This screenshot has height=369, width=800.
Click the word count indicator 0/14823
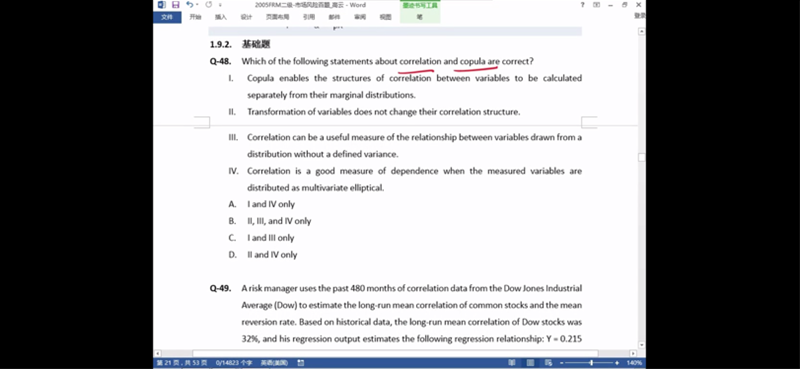[234, 363]
